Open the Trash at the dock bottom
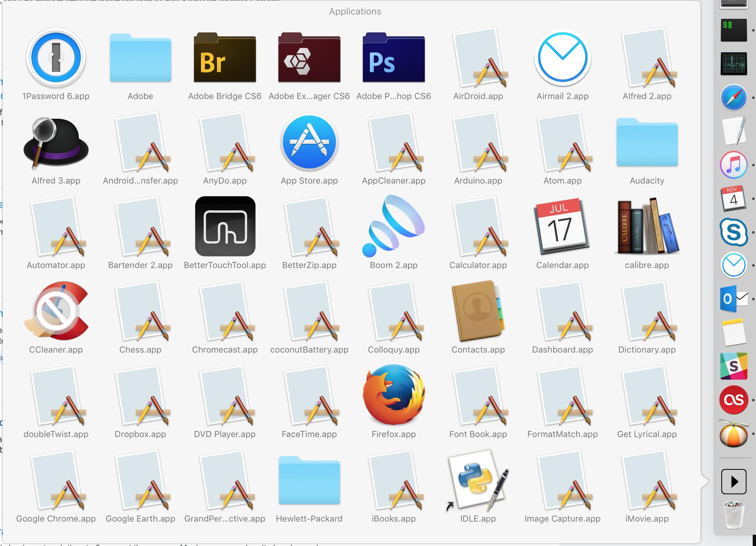This screenshot has width=756, height=546. pos(735,515)
